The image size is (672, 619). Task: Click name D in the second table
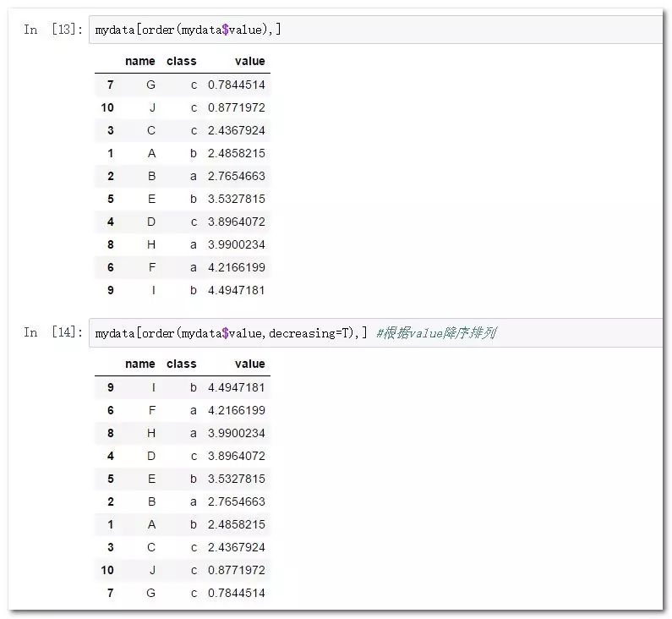(x=151, y=456)
